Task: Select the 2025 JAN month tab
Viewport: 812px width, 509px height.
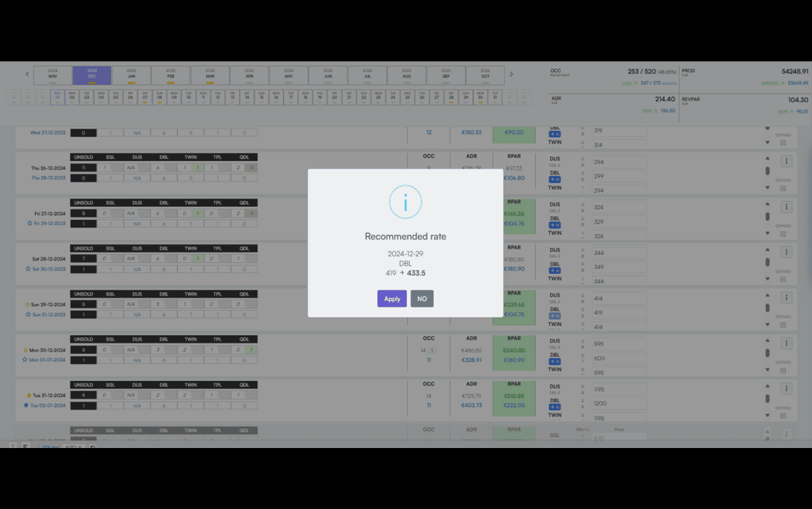Action: tap(131, 74)
